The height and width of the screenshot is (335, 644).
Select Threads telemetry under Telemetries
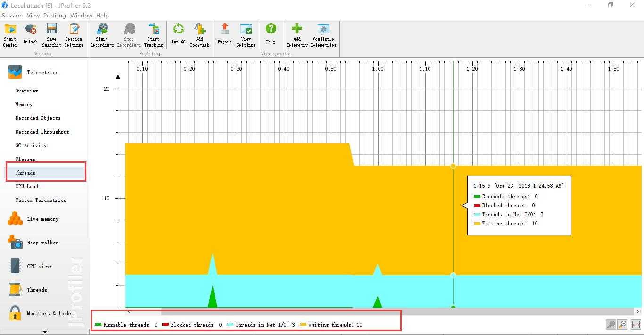(46, 173)
